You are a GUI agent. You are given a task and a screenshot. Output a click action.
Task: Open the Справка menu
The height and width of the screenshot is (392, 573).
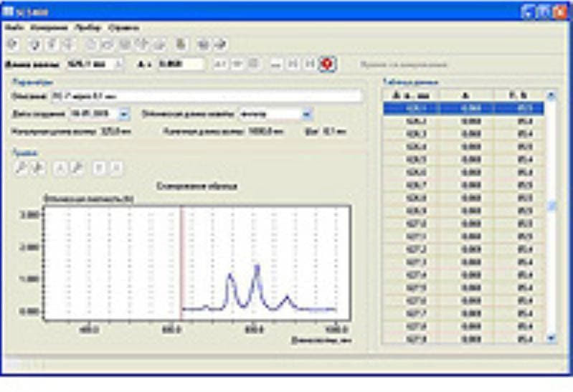point(123,28)
